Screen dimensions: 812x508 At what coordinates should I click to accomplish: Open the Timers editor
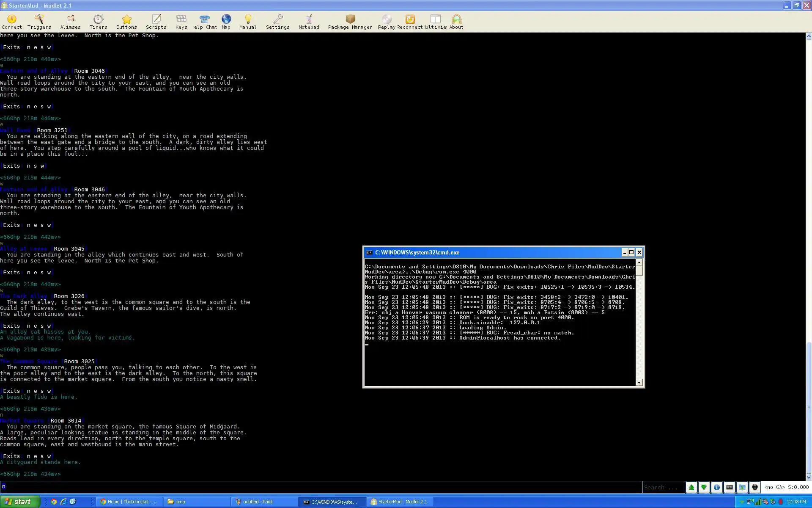pos(98,22)
